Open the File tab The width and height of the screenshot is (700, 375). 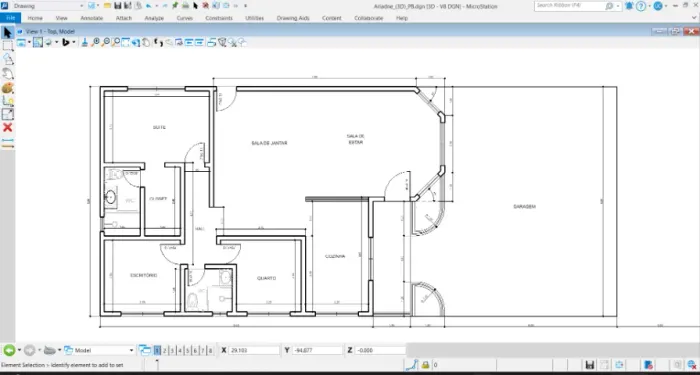coord(10,18)
